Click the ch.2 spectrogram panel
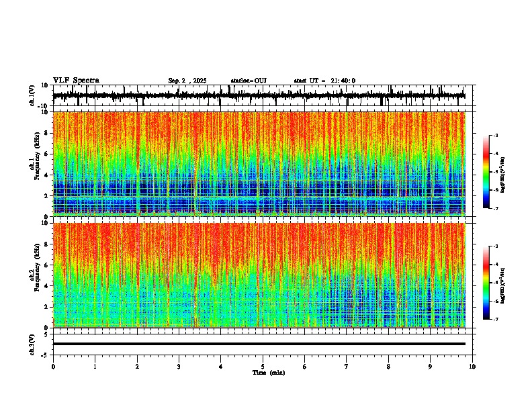This screenshot has width=532, height=411. click(259, 275)
